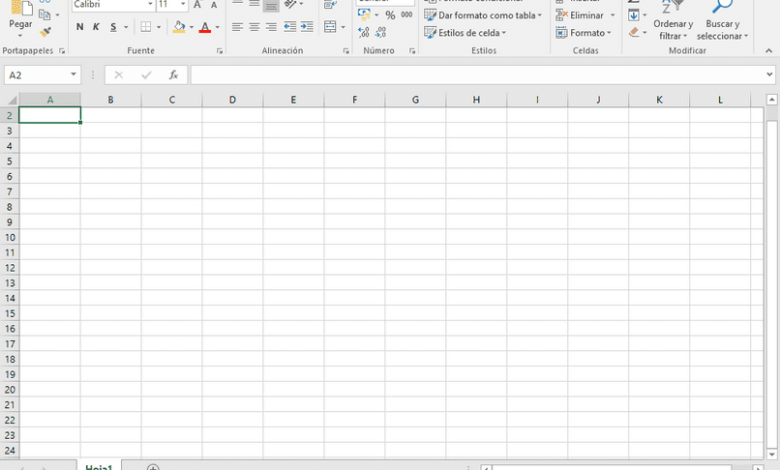780x470 pixels.
Task: Click the confirm checkmark formula icon
Action: [146, 75]
